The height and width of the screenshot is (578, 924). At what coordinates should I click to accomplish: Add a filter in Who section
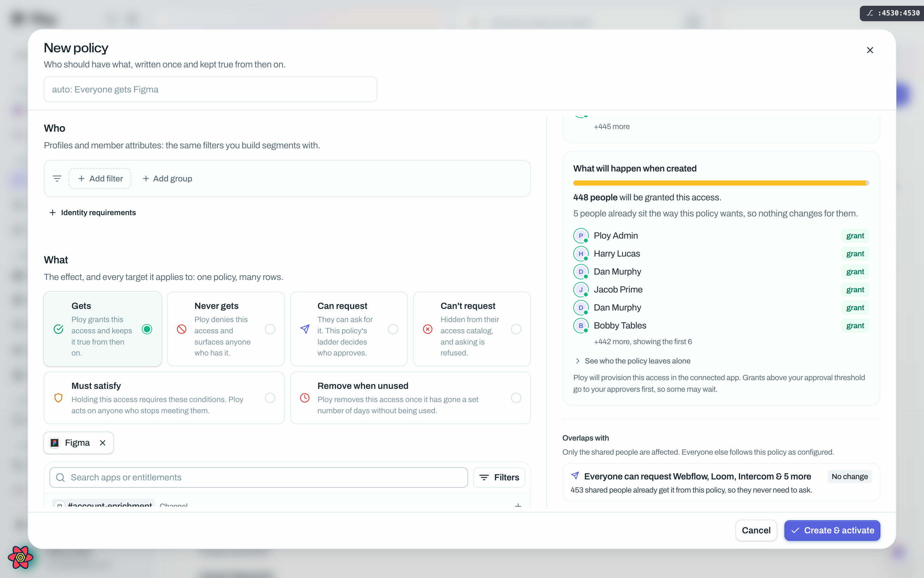click(100, 179)
